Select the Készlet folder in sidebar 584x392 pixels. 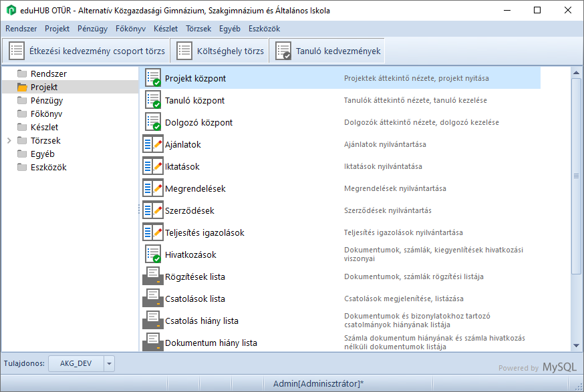(44, 127)
